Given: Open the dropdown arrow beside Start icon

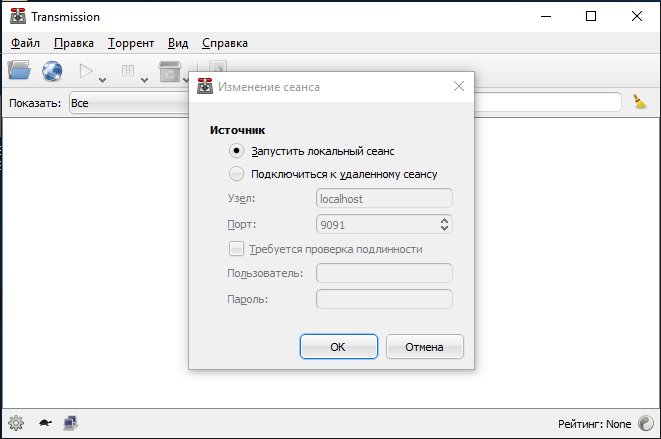Looking at the screenshot, I should (x=102, y=80).
